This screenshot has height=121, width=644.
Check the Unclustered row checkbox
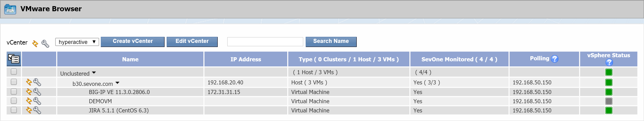click(x=14, y=72)
